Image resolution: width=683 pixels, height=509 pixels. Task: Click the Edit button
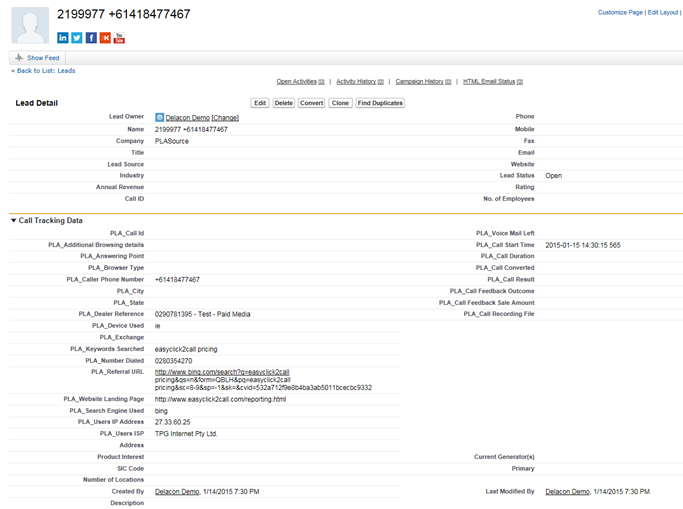pos(260,103)
